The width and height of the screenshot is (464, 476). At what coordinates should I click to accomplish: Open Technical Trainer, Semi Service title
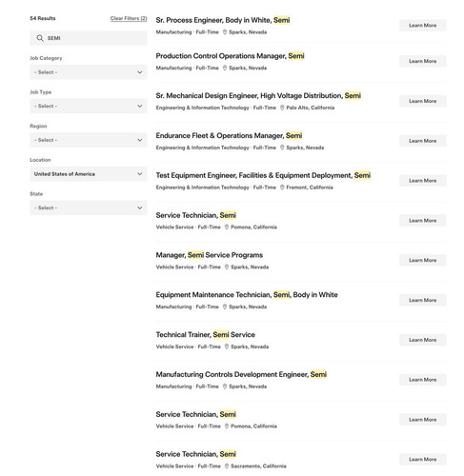(x=206, y=334)
